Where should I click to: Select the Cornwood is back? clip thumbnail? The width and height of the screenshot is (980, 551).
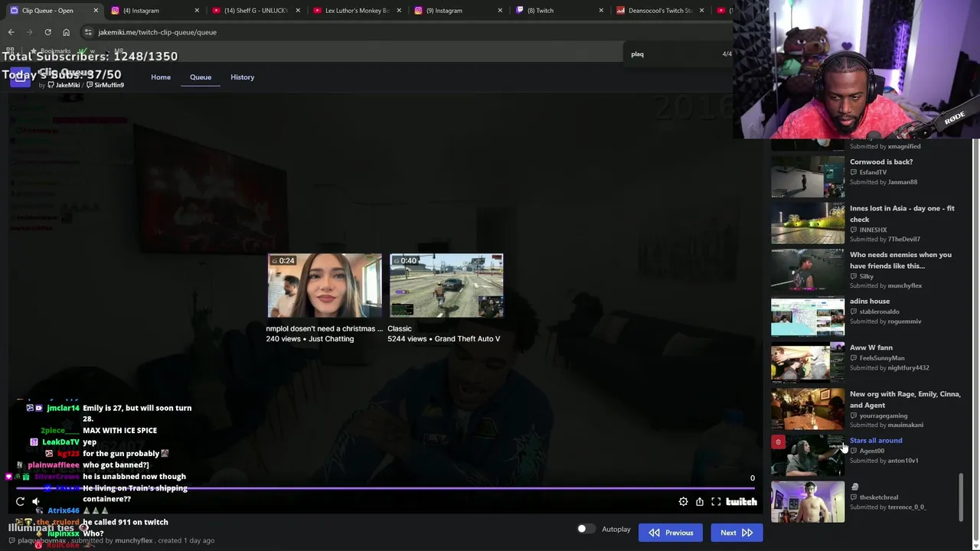[x=808, y=177]
